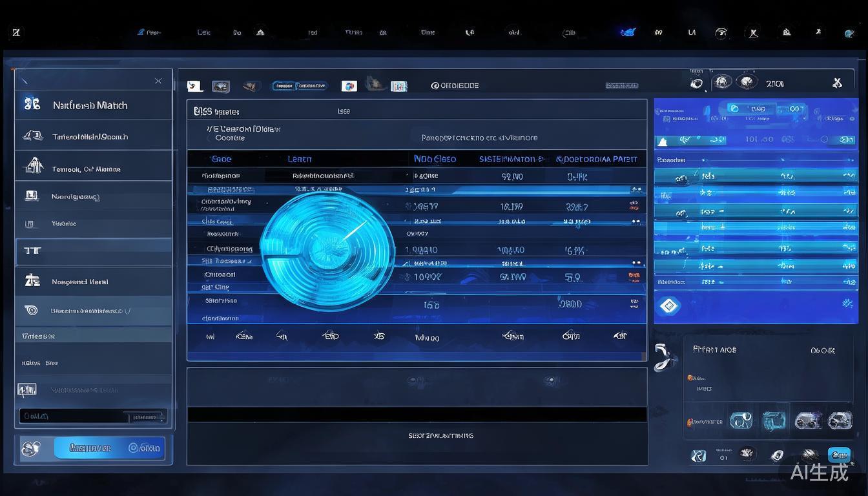Click the glyph icon just left of 'Mnoo'

379,336
